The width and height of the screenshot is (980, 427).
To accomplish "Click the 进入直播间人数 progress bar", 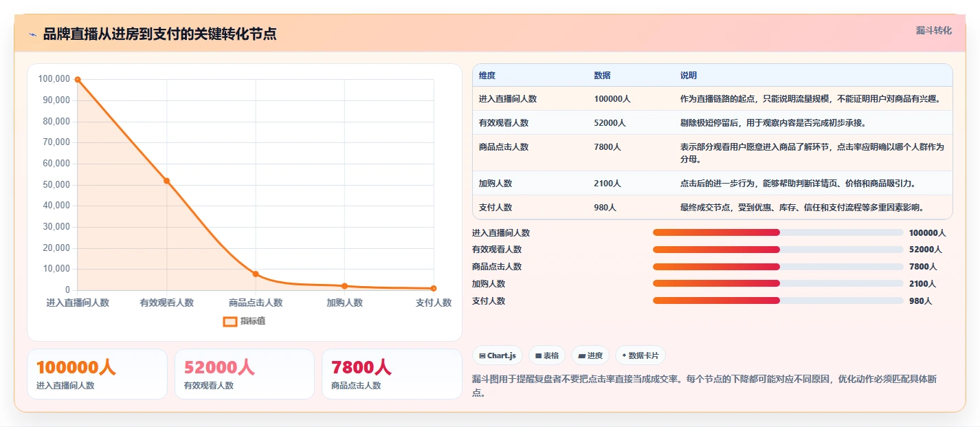I will 778,232.
